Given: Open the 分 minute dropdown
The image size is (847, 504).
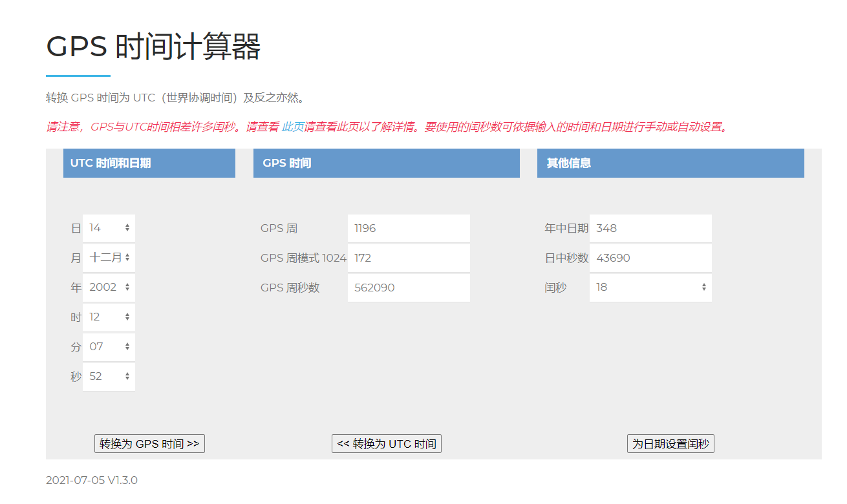Looking at the screenshot, I should point(109,346).
